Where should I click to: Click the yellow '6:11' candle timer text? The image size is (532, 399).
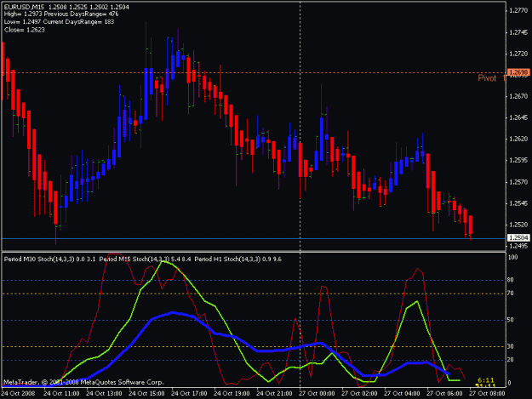point(486,380)
